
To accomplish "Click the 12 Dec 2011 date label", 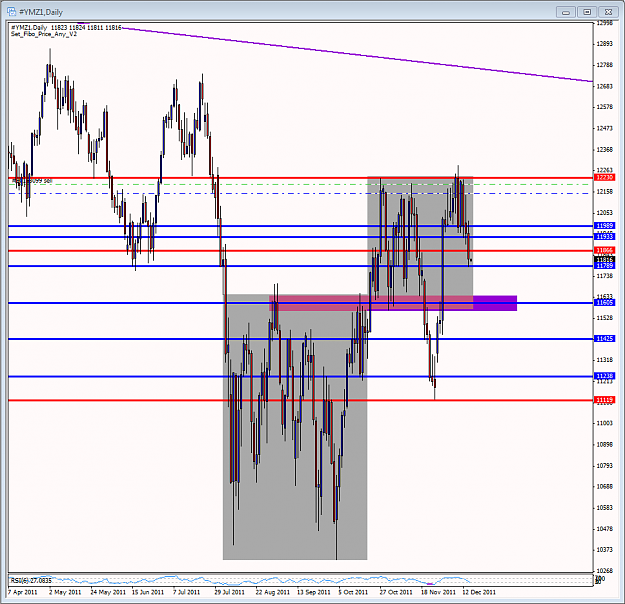I will 479,592.
